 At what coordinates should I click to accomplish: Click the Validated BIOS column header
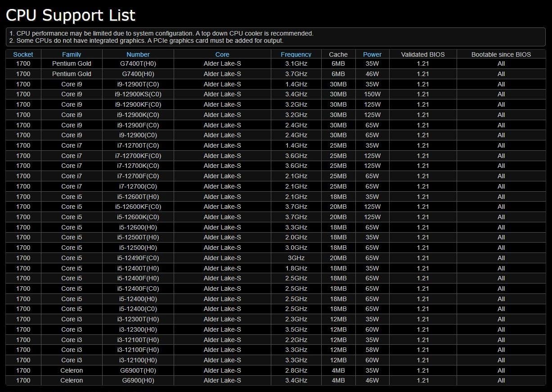coord(423,54)
